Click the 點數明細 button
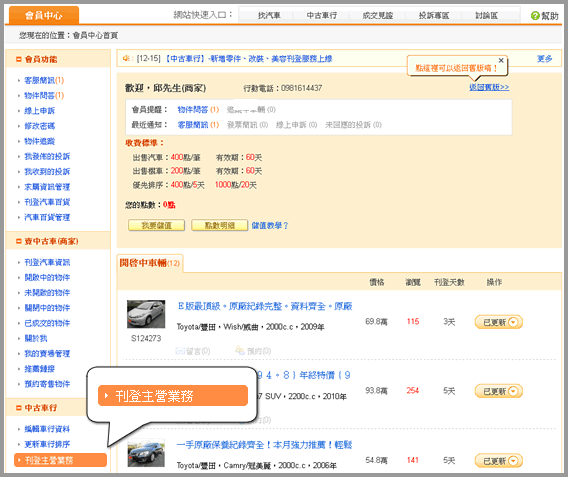This screenshot has width=568, height=477. 220,225
